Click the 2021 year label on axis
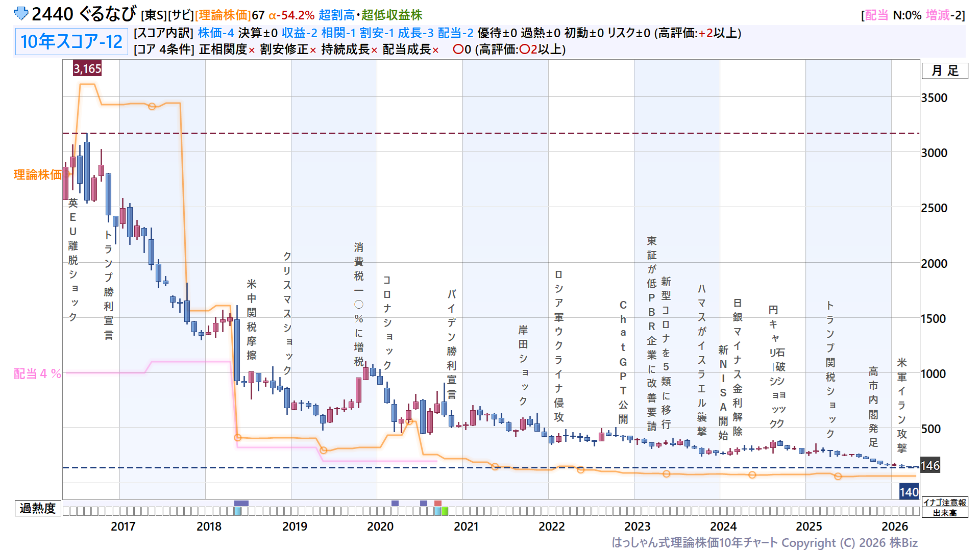Viewport: 980px width, 551px height. (x=466, y=526)
